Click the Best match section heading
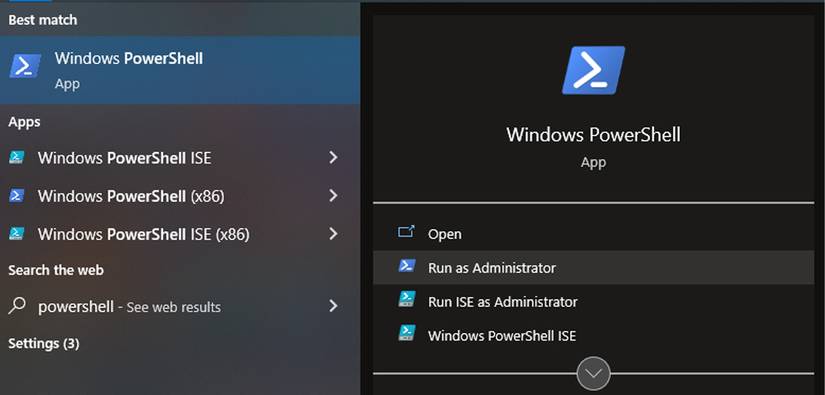Screen dimensions: 825x395 (x=43, y=20)
